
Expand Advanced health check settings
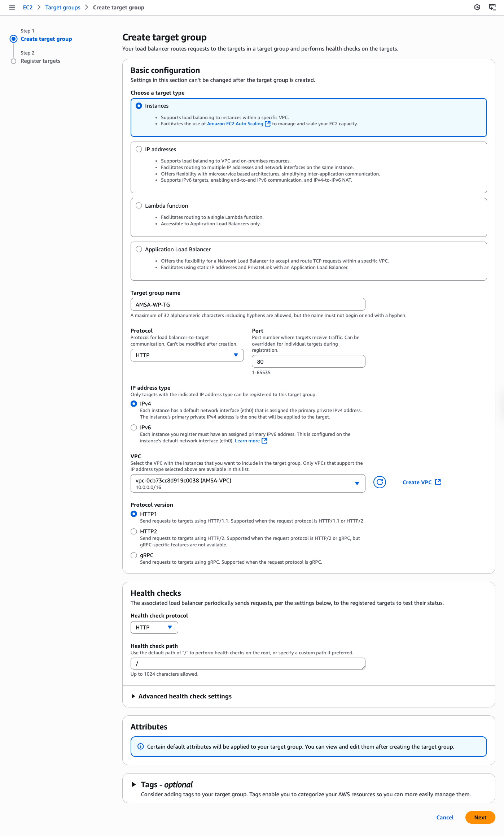185,696
